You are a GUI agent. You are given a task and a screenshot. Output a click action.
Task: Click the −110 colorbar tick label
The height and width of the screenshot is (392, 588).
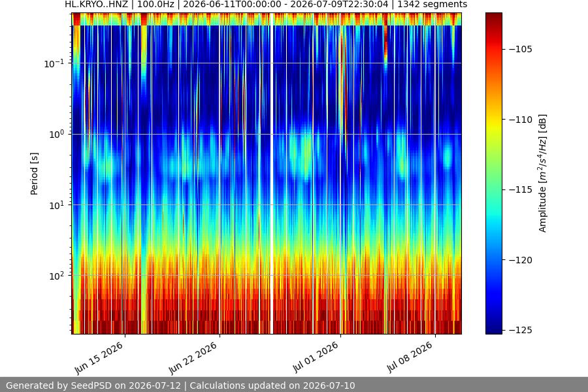tap(521, 120)
